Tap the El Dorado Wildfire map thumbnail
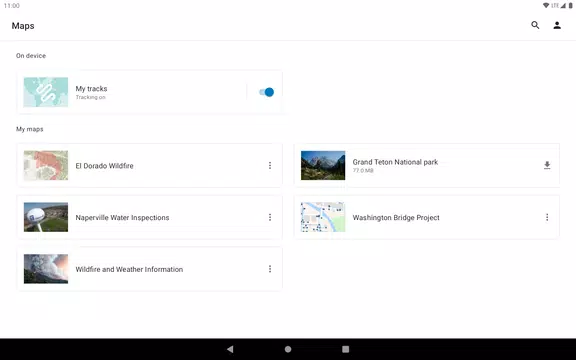The height and width of the screenshot is (360, 576). pyautogui.click(x=46, y=166)
